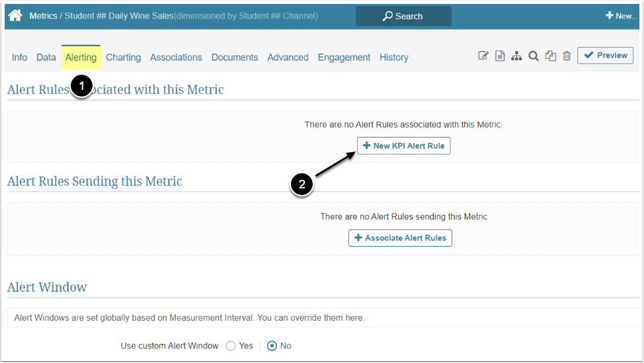Click the Search button in header
The width and height of the screenshot is (644, 363).
403,16
